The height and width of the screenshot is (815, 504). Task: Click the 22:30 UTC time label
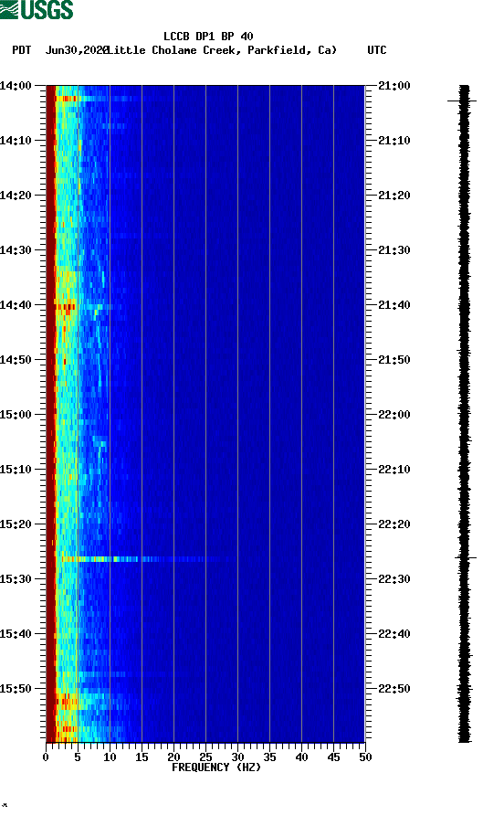[394, 579]
